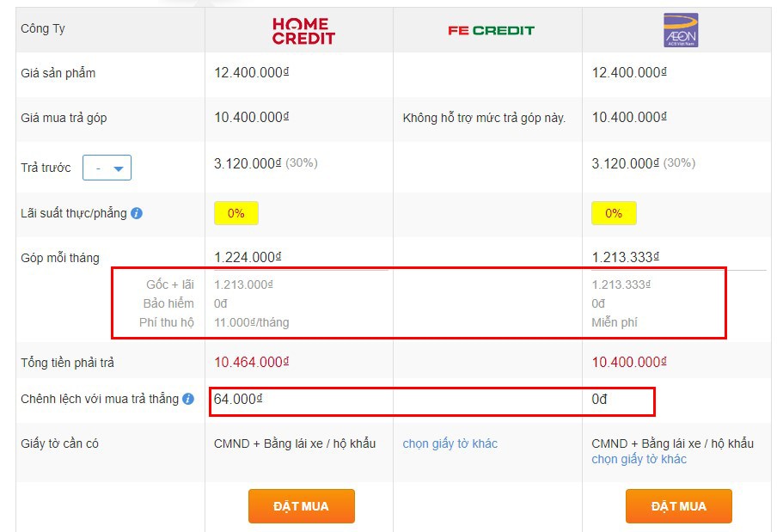Open info icon beside Chênh lệch với mua trả thẳng
This screenshot has height=532, width=783.
click(x=188, y=399)
